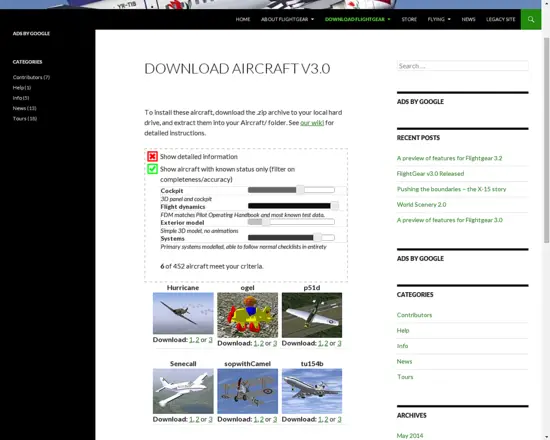This screenshot has width=550, height=440.
Task: Select the Download Aircraft V3.0 heading
Action: (x=237, y=68)
